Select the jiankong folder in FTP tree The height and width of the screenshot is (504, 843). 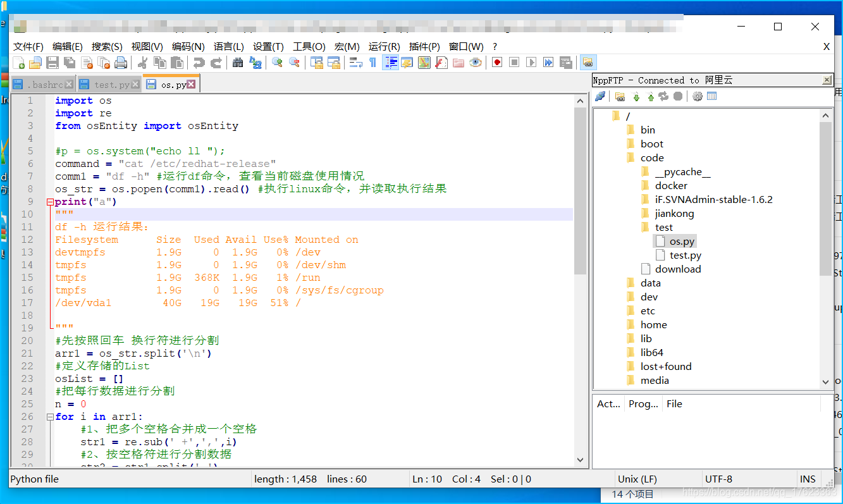click(674, 213)
